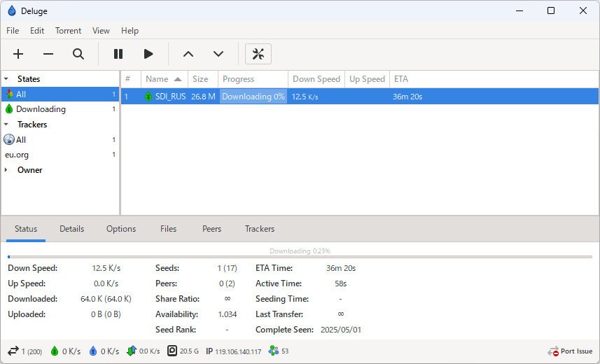Pause the selected torrent
Screen dimensions: 600x364
click(118, 54)
